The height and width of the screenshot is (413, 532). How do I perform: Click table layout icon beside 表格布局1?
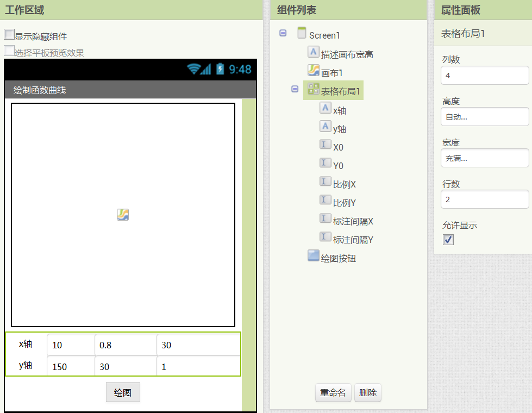pyautogui.click(x=313, y=89)
